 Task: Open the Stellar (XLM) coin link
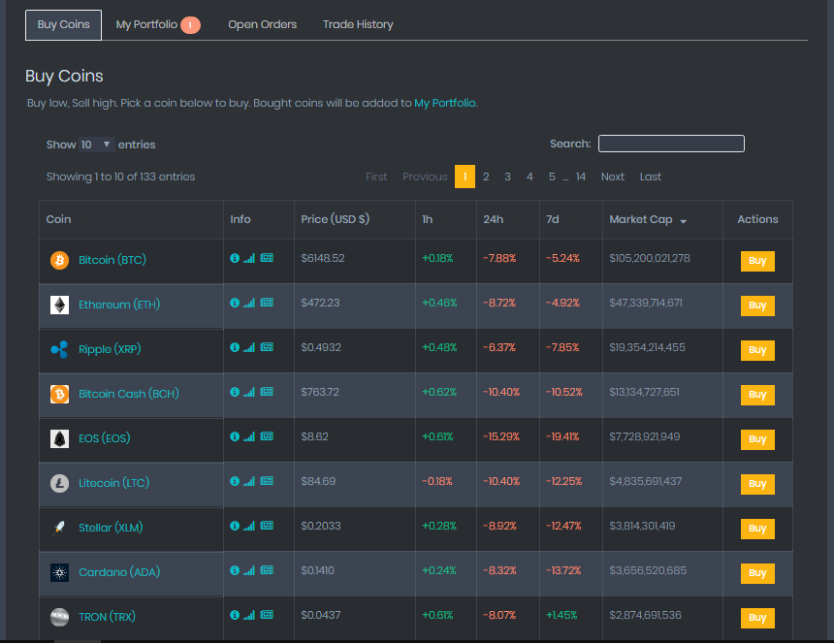(x=111, y=528)
